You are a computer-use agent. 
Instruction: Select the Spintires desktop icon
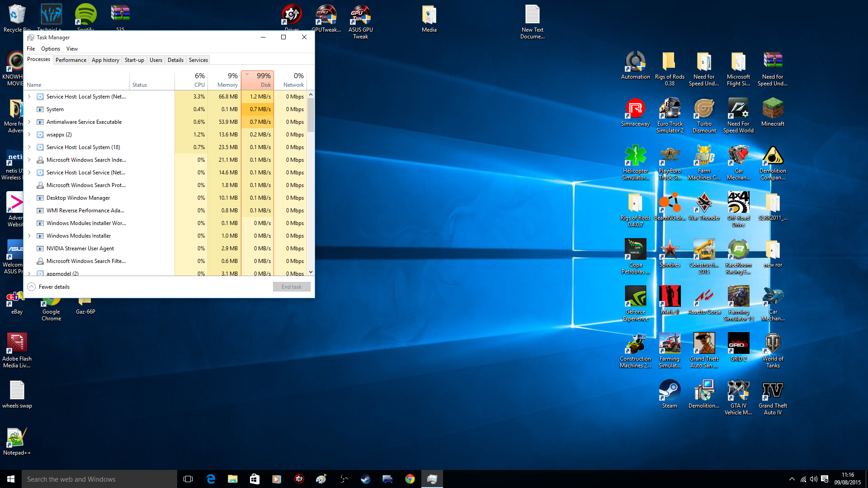(670, 253)
